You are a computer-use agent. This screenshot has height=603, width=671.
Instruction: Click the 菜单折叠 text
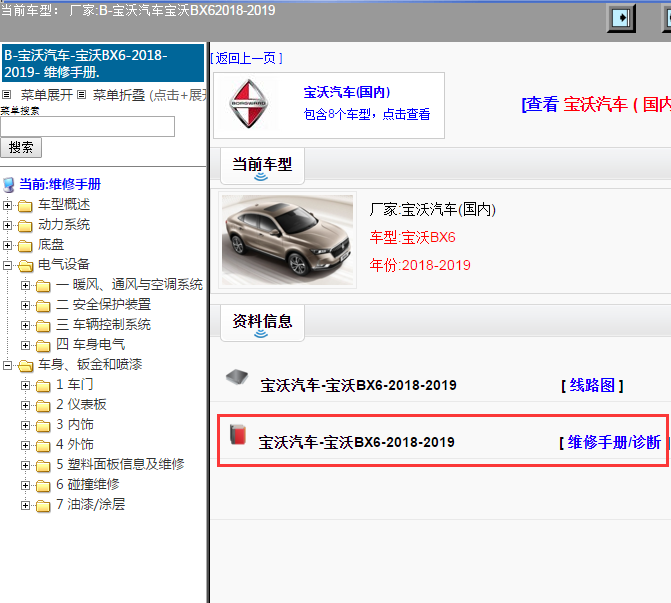coord(119,95)
